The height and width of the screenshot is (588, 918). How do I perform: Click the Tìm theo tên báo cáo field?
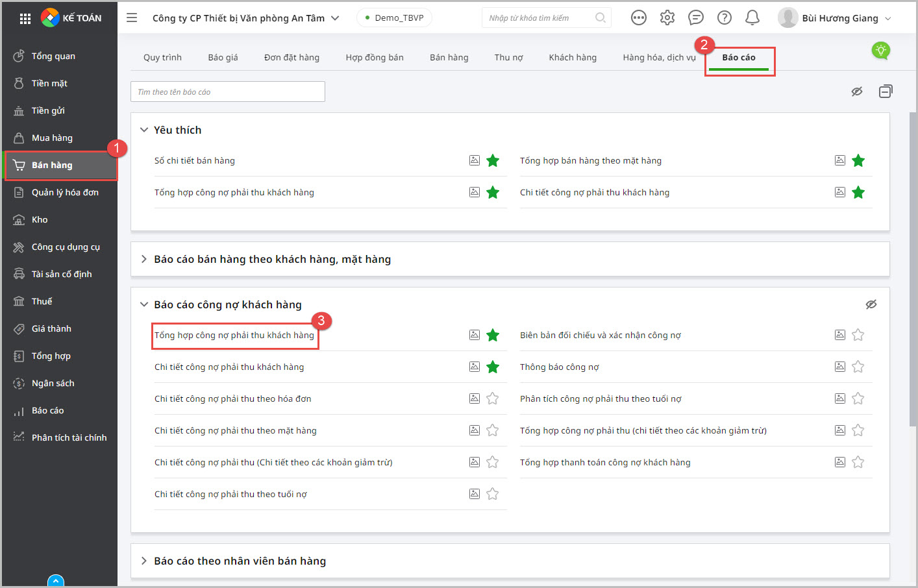coord(228,92)
